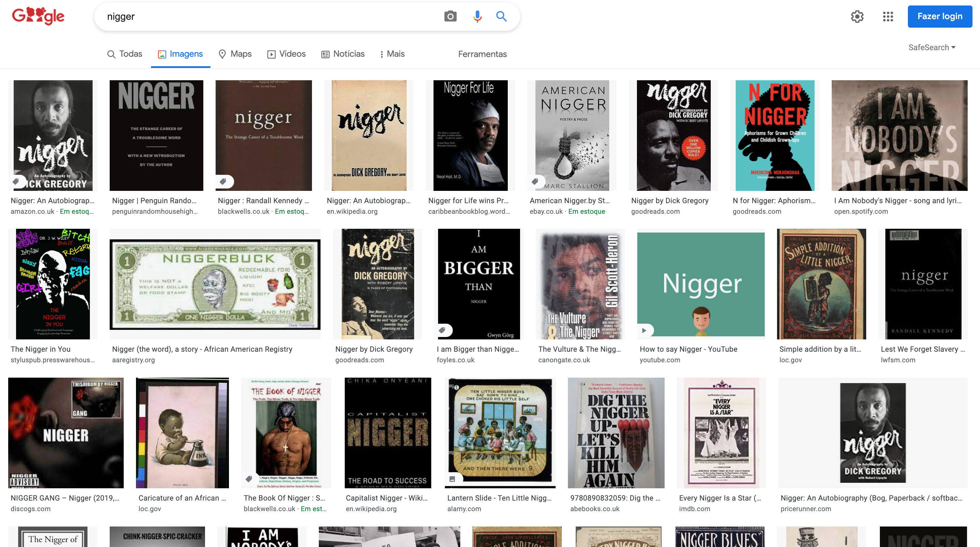This screenshot has width=980, height=547.
Task: Click the open.spotify.com source link
Action: (x=861, y=211)
